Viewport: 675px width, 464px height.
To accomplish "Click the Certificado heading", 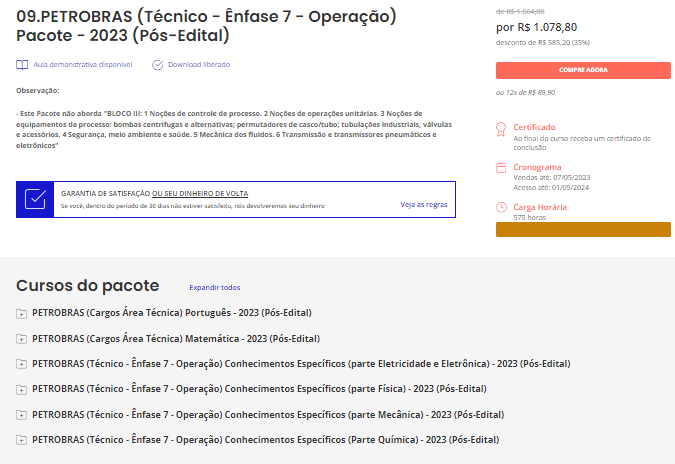I will click(534, 127).
